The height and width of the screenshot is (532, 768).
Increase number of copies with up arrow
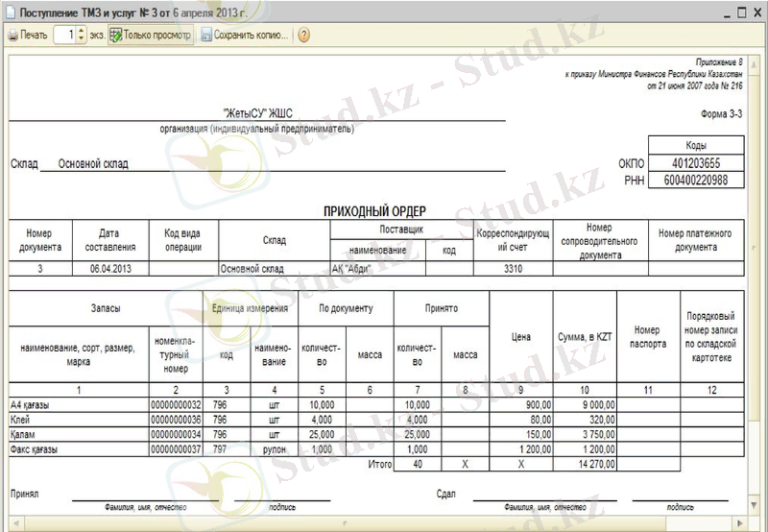pyautogui.click(x=82, y=31)
